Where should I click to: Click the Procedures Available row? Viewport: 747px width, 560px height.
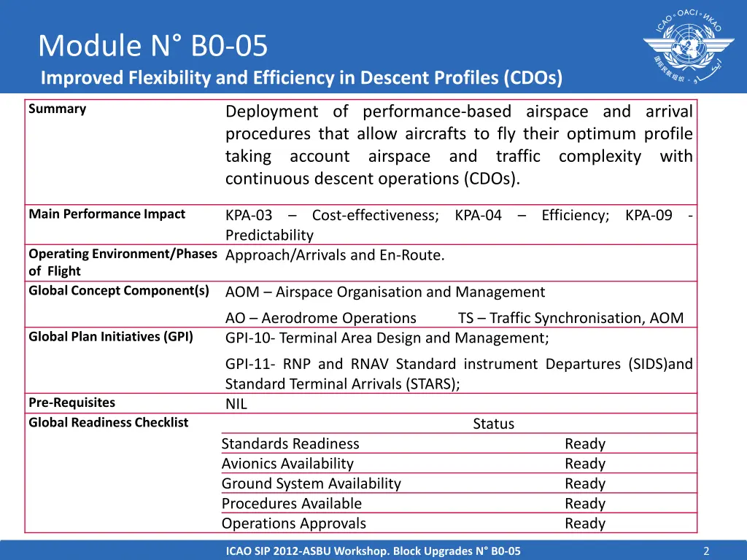click(x=292, y=504)
